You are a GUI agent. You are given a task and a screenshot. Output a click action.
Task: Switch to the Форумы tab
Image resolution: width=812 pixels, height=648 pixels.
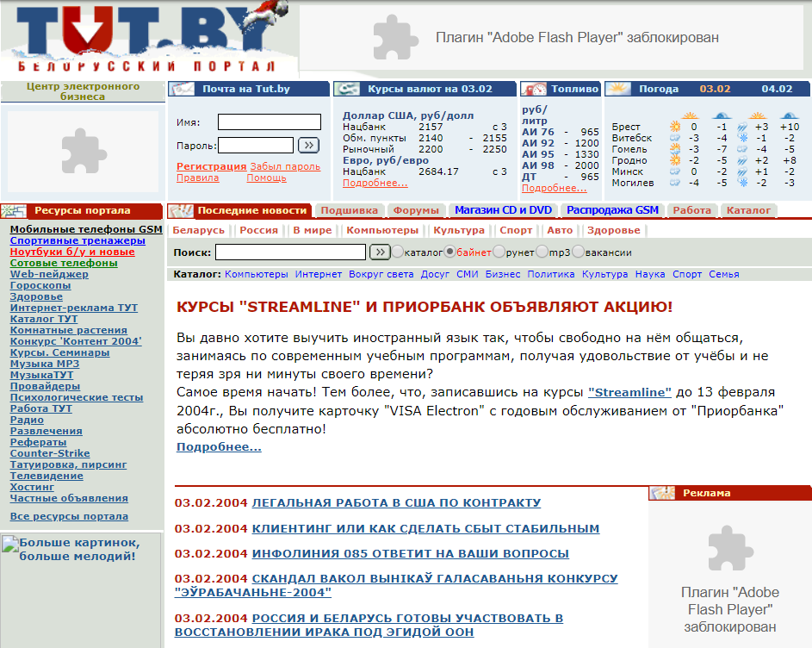(416, 210)
